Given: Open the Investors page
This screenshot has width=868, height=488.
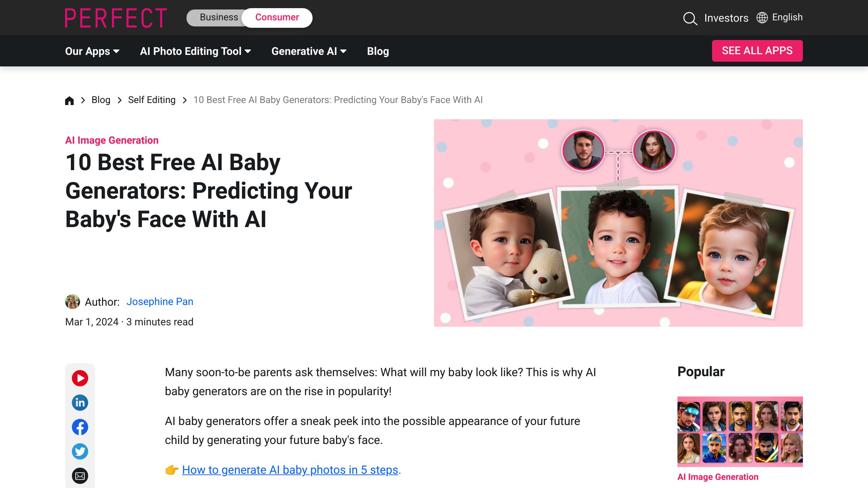Looking at the screenshot, I should (726, 18).
